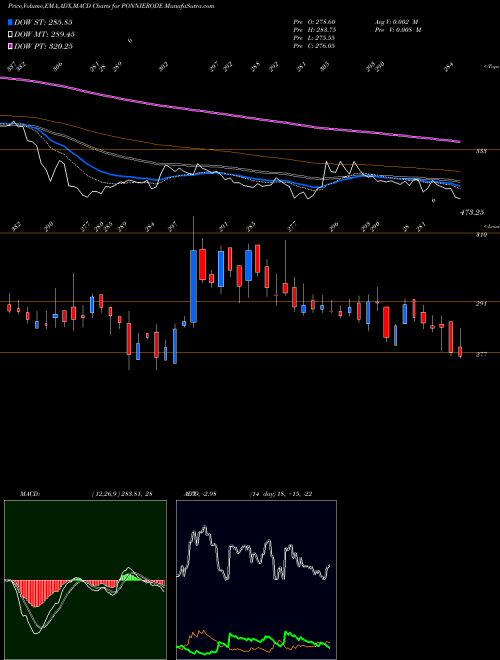Click the 'Pre L: 275.55' value
This screenshot has width=500, height=660.
point(314,38)
